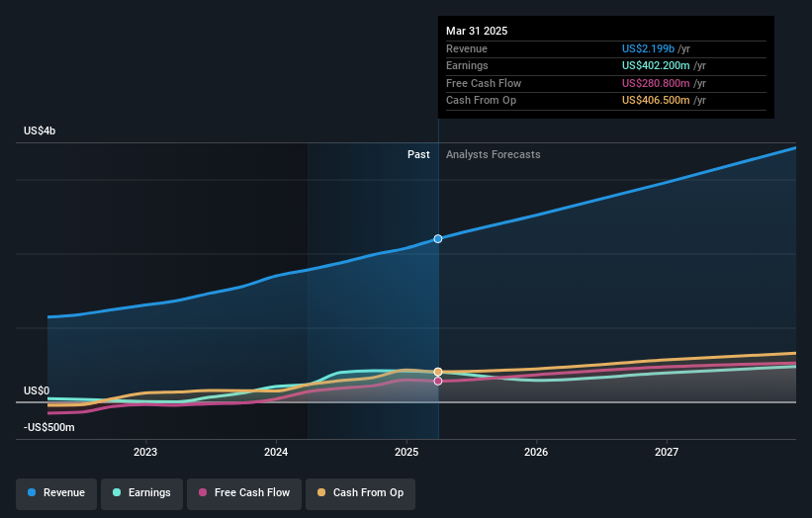Screen dimensions: 812x518
Task: Click the Mar 31 2025 tooltip date
Action: 477,31
